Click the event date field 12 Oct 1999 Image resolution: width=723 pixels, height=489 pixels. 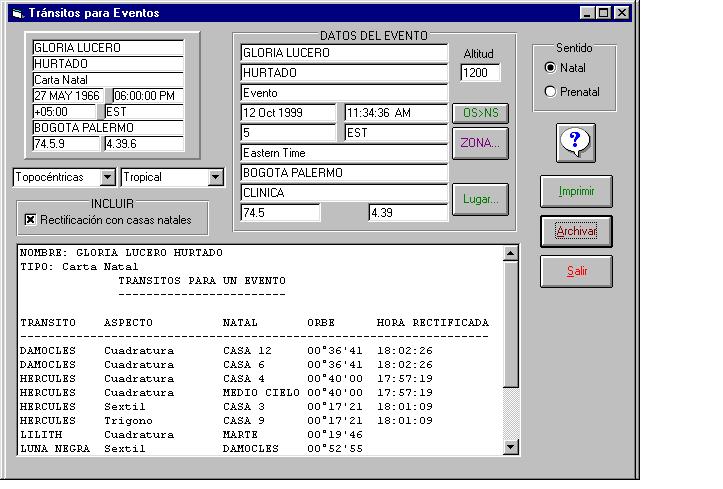(288, 113)
